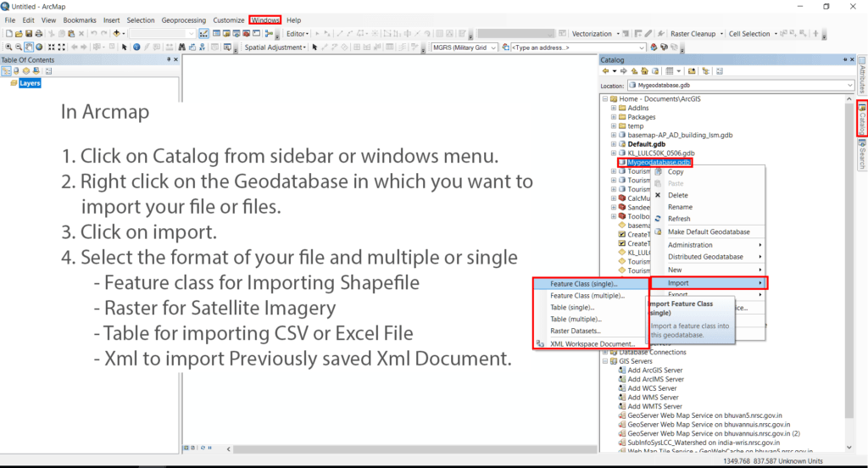Open the Vectorization dropdown
The image size is (868, 468).
click(595, 34)
